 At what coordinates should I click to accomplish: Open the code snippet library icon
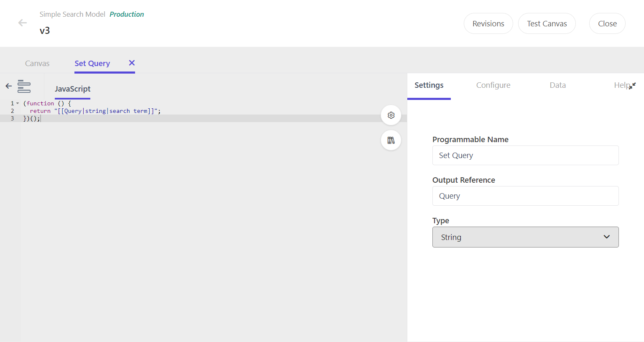[391, 140]
